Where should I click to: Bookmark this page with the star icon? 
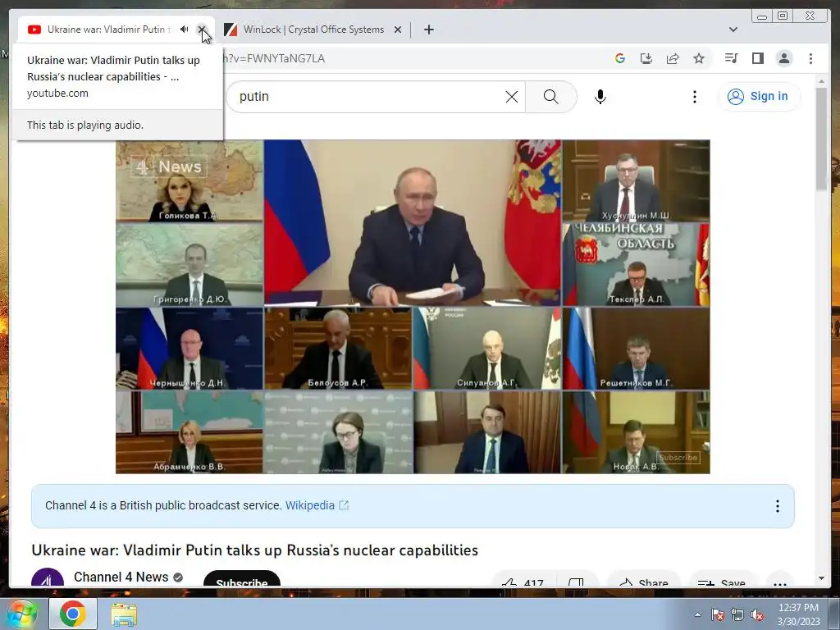click(x=699, y=58)
